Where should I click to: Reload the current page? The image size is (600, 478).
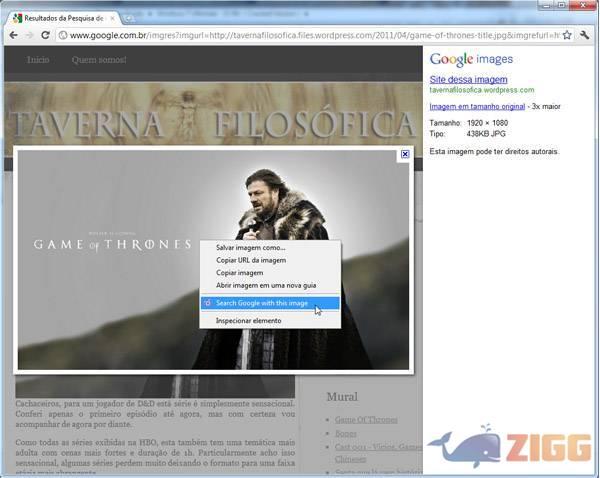pos(46,35)
